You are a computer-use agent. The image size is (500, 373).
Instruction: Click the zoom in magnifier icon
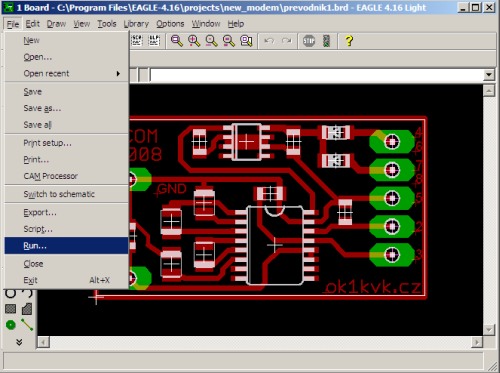pyautogui.click(x=194, y=41)
